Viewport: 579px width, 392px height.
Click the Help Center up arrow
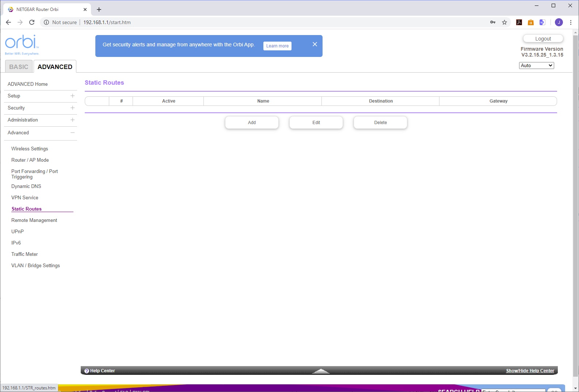(321, 371)
